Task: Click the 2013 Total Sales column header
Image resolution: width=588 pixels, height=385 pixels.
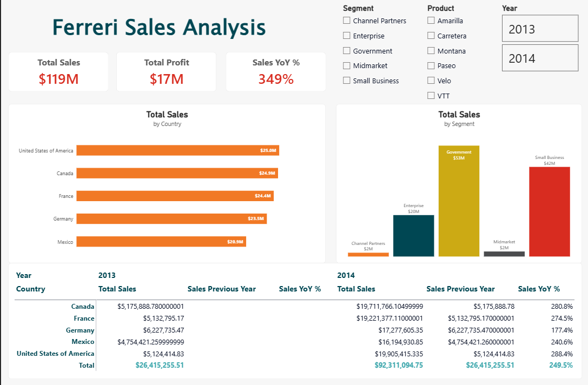Action: tap(117, 289)
